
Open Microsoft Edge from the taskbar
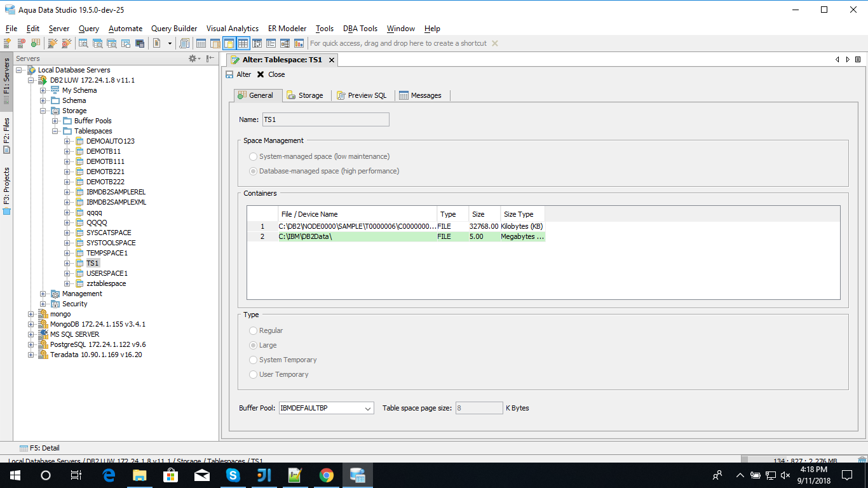click(109, 475)
